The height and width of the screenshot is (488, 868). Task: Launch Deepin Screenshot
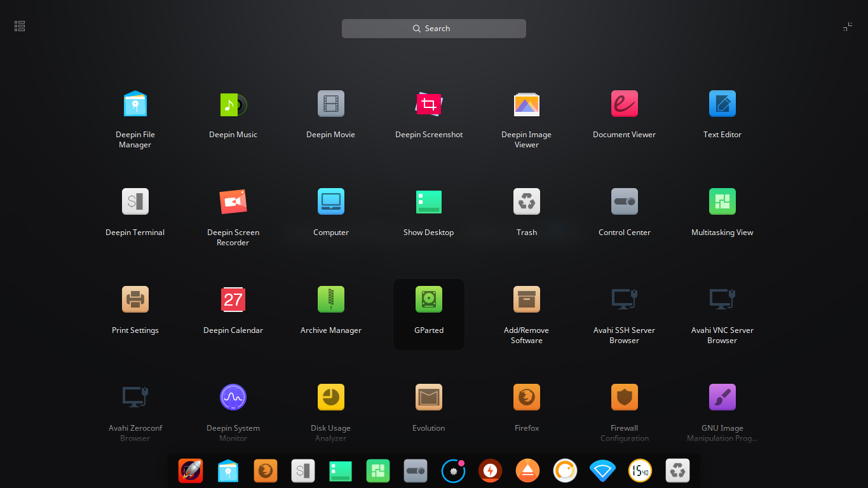coord(429,104)
